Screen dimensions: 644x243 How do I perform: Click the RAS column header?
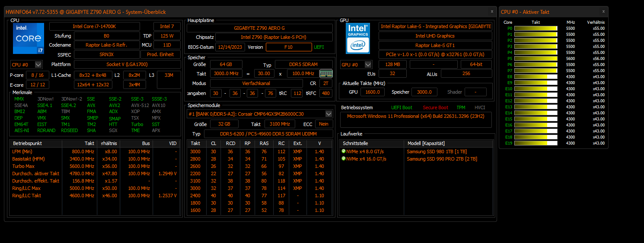(264, 143)
